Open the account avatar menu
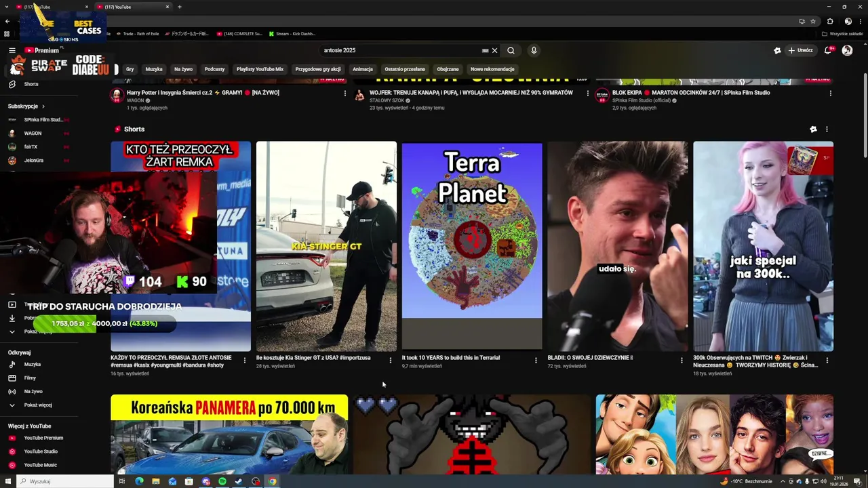 [847, 50]
